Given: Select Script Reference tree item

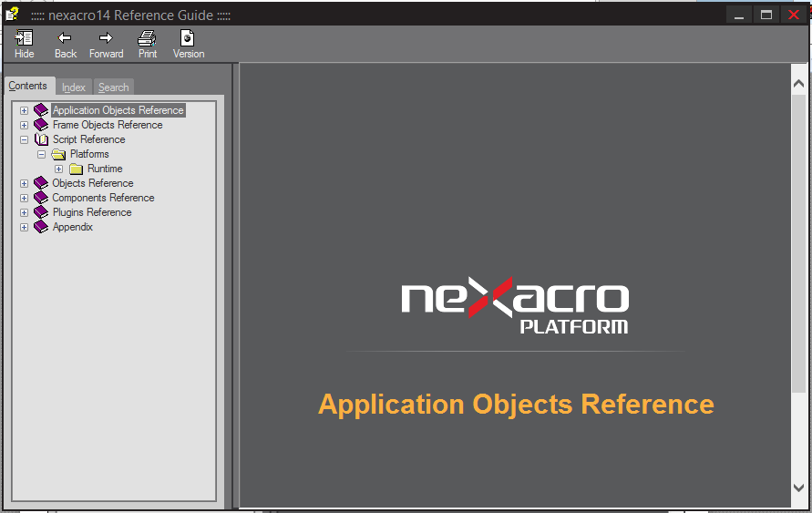Looking at the screenshot, I should click(x=89, y=139).
